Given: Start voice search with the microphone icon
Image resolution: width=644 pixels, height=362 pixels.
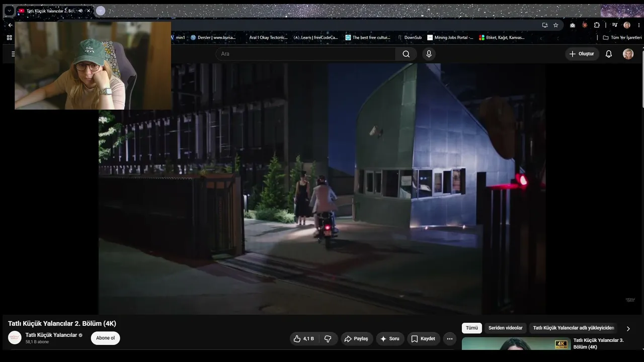Looking at the screenshot, I should pos(429,54).
